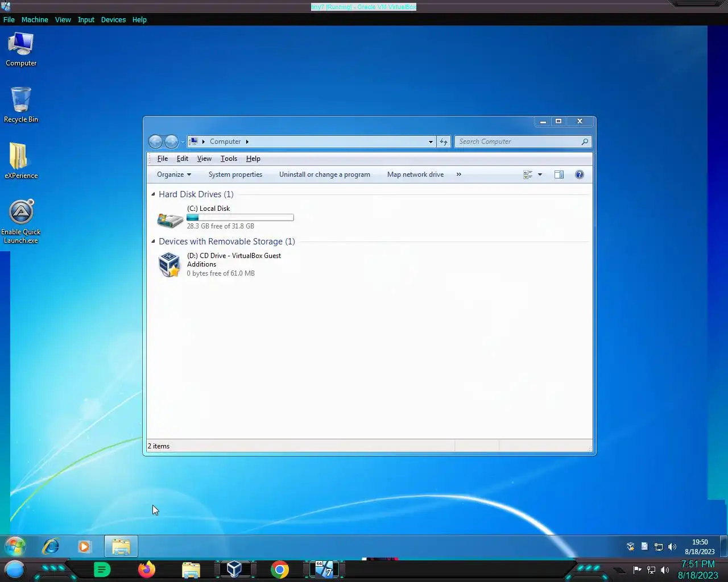Click Map network drive button
The width and height of the screenshot is (728, 582).
(415, 174)
